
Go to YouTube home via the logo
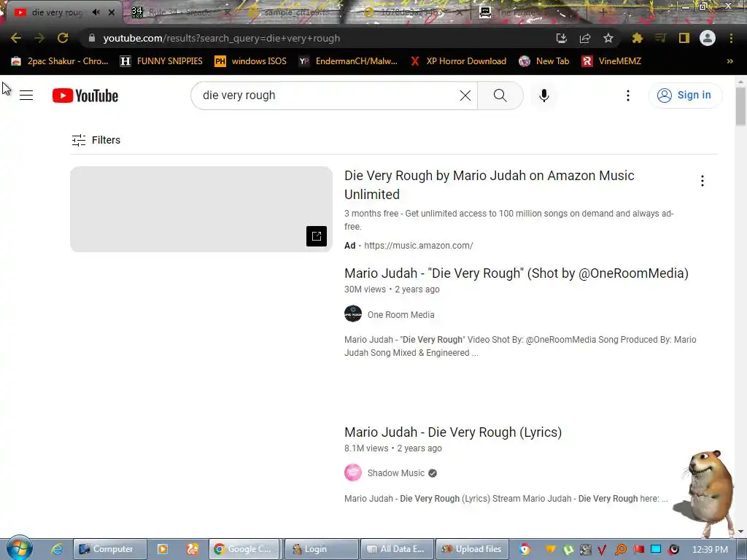point(85,96)
